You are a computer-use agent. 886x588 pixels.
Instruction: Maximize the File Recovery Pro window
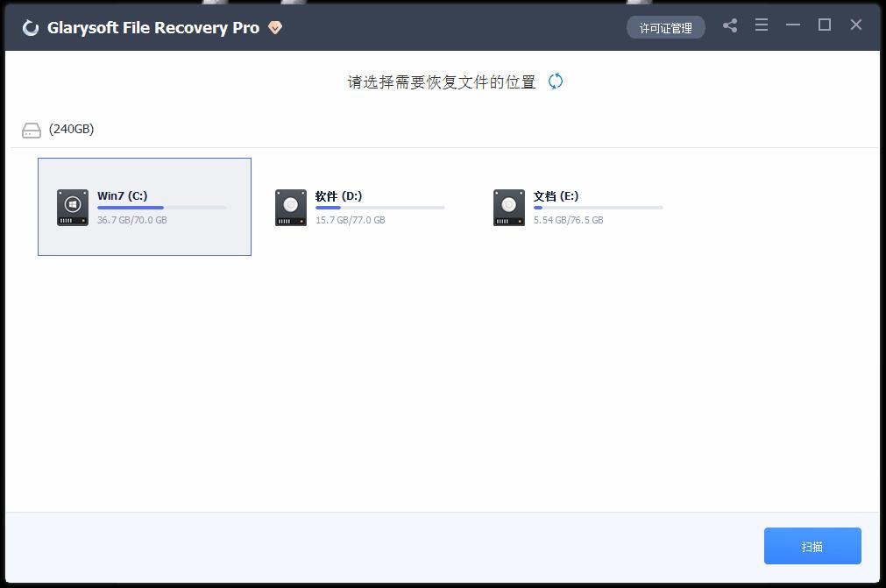824,25
